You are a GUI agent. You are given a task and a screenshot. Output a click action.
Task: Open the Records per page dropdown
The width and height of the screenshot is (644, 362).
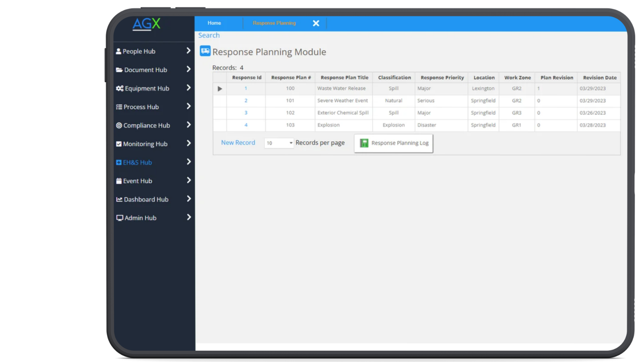279,143
